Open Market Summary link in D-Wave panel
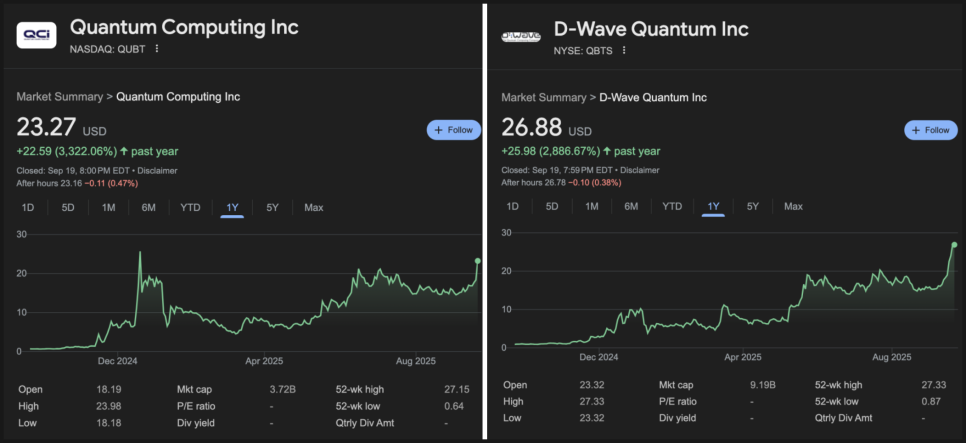Viewport: 966px width, 443px height. 545,97
